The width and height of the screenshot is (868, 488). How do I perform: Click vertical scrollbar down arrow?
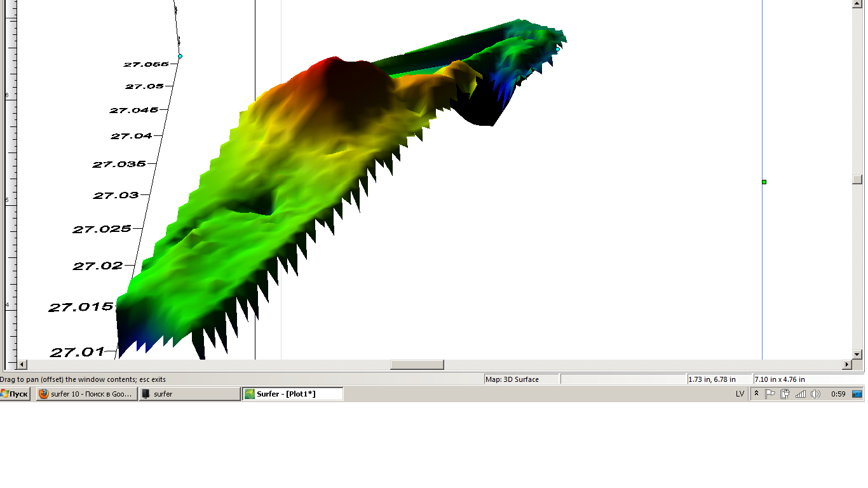[857, 354]
